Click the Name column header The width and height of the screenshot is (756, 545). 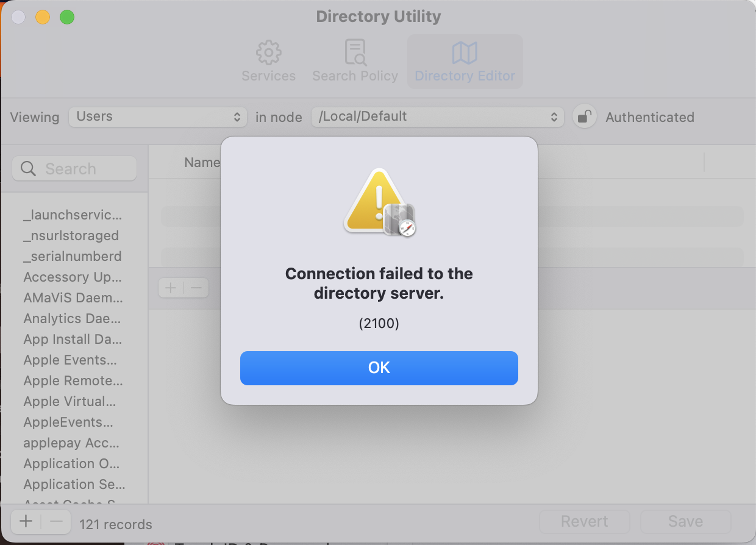202,162
